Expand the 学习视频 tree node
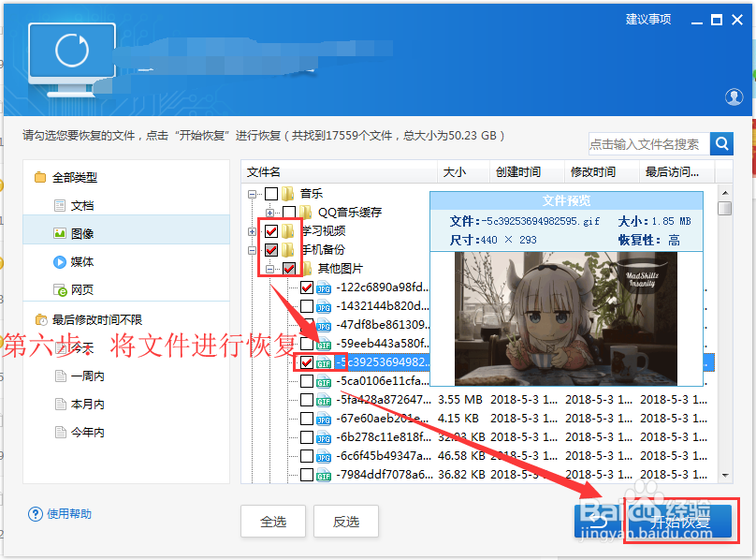756x560 pixels. (x=252, y=231)
